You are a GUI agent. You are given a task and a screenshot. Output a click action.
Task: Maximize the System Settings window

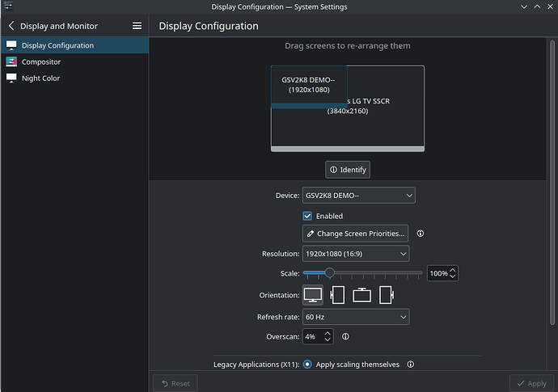point(537,6)
